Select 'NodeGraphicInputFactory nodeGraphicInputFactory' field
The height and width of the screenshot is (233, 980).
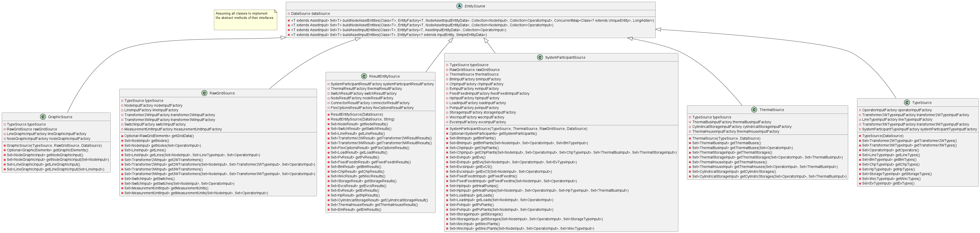pos(49,139)
